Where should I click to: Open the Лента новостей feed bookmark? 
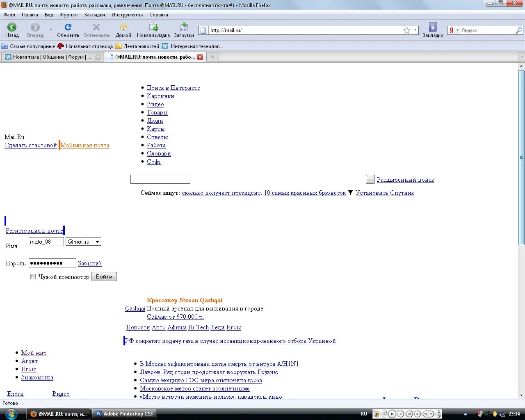tap(137, 46)
